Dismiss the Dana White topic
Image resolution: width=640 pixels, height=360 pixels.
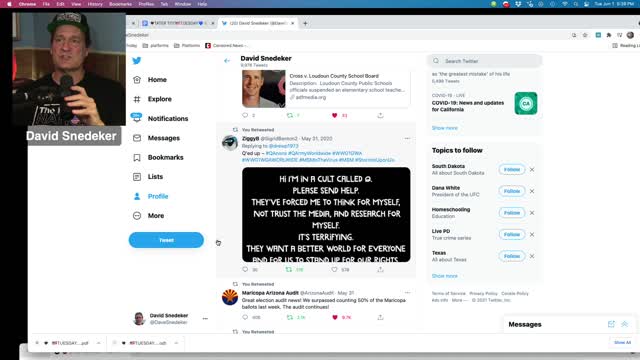click(x=532, y=191)
